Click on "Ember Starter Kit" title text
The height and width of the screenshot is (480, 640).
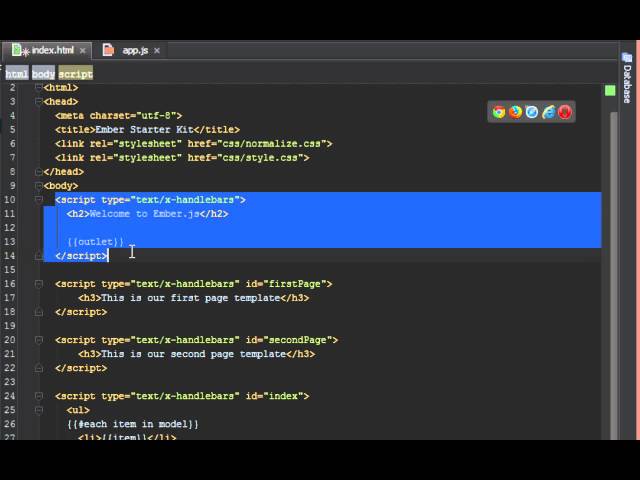click(144, 130)
